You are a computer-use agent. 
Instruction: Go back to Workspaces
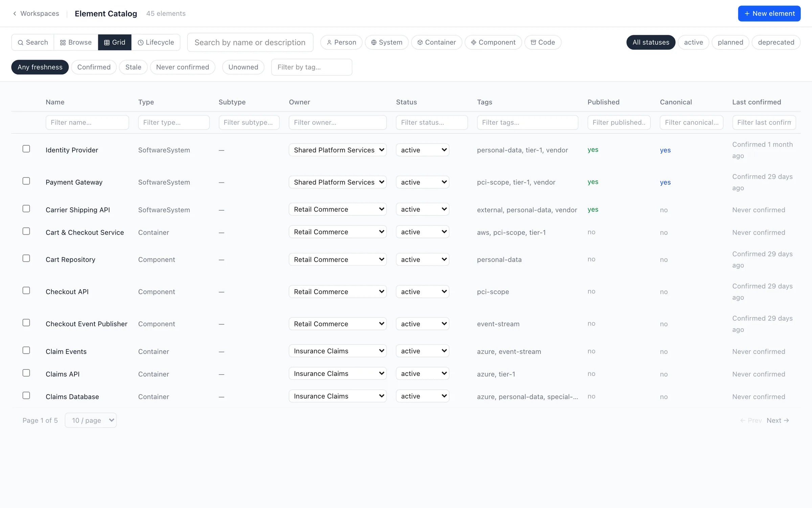point(36,14)
